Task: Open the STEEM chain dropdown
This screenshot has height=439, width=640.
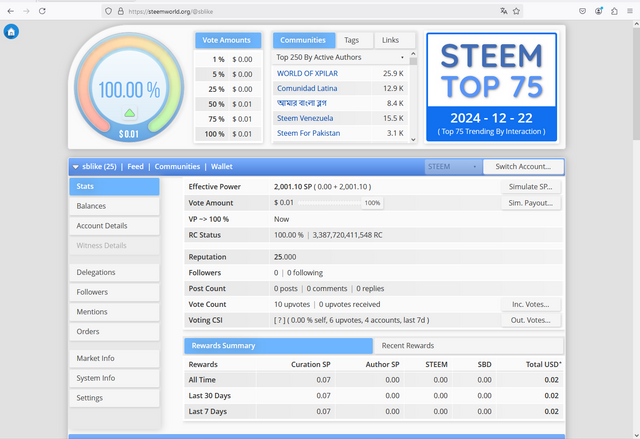Action: pos(453,167)
